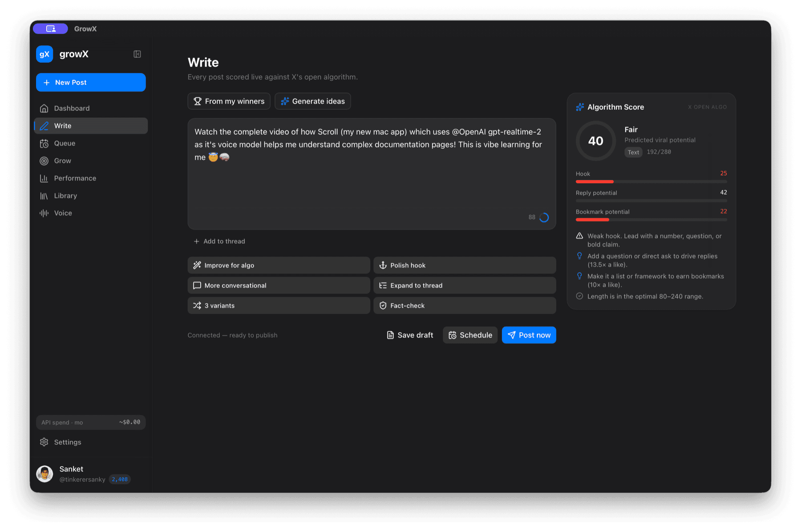This screenshot has width=801, height=532.
Task: Click the check icon beside the length tip
Action: pos(579,296)
